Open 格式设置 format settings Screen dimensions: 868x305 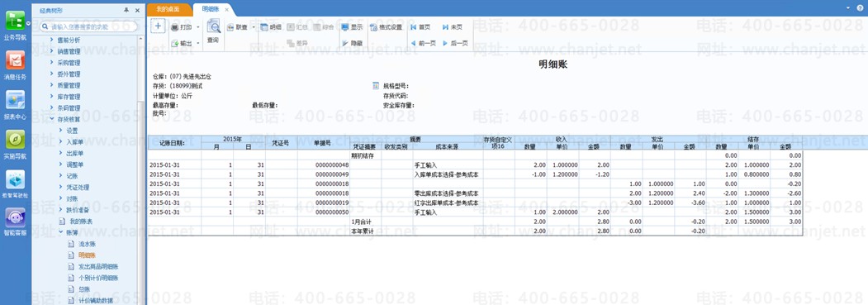(386, 27)
